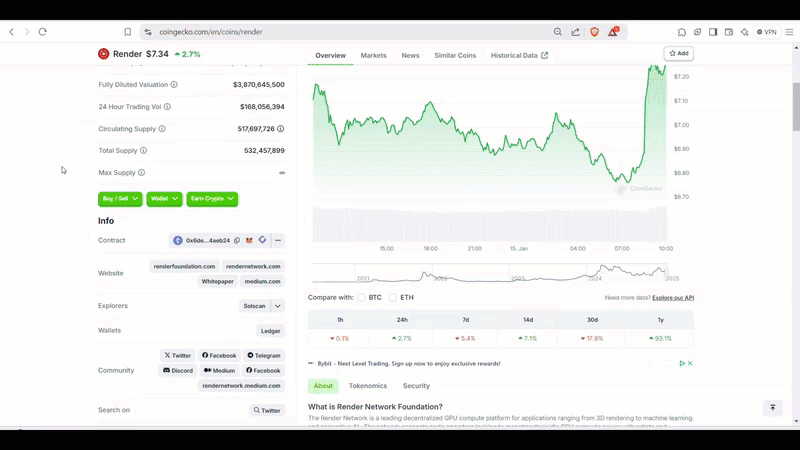Image resolution: width=800 pixels, height=450 pixels.
Task: Show info icon beside Circulating Supply label
Action: (x=162, y=129)
